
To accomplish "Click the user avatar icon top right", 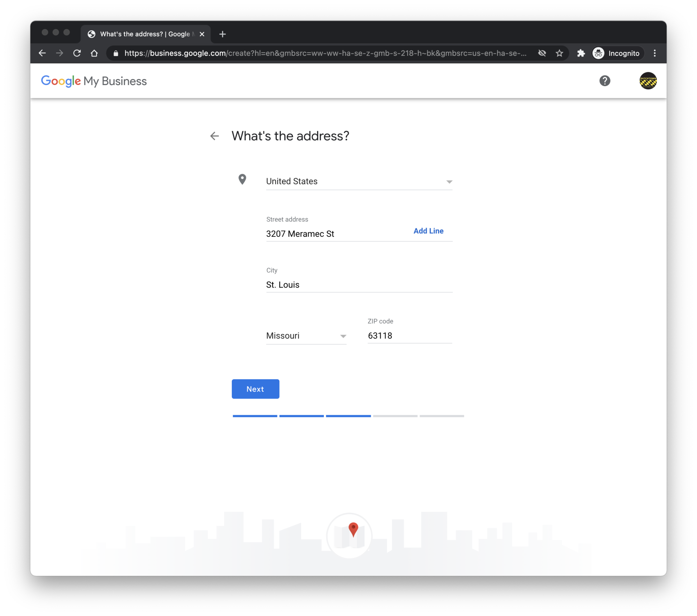I will pyautogui.click(x=648, y=81).
